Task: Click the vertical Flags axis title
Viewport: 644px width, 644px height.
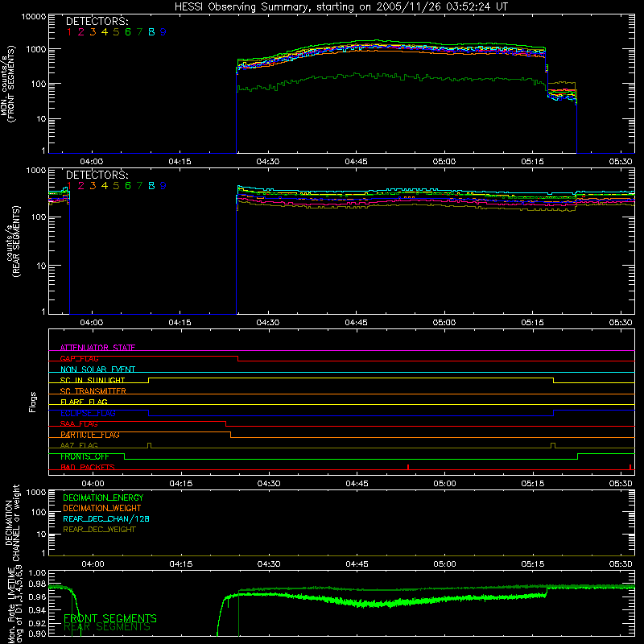Action: pyautogui.click(x=33, y=402)
